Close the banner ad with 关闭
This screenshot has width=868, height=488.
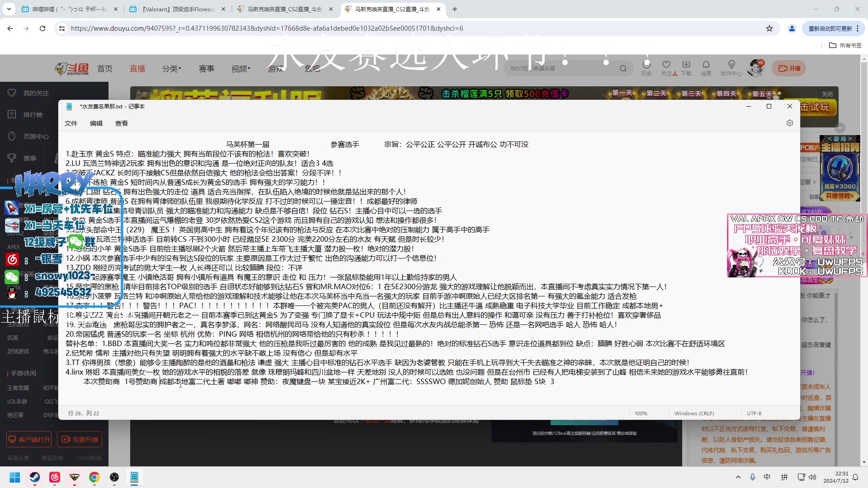click(x=827, y=94)
